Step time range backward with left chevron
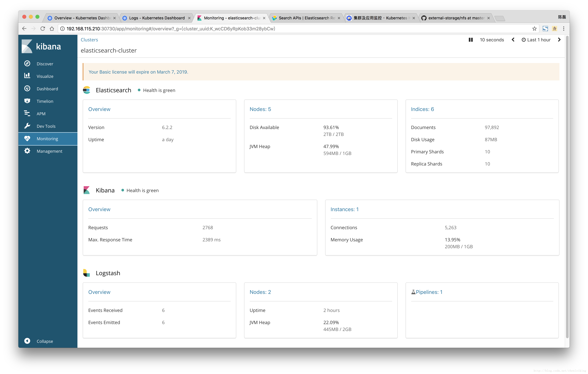 [x=513, y=40]
